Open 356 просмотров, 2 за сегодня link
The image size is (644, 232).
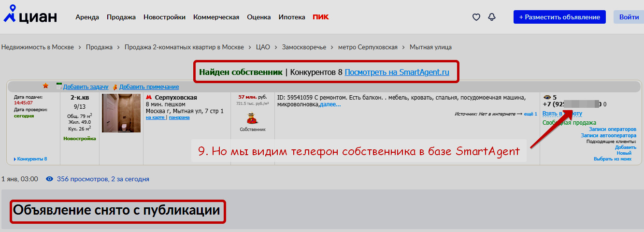pos(103,179)
